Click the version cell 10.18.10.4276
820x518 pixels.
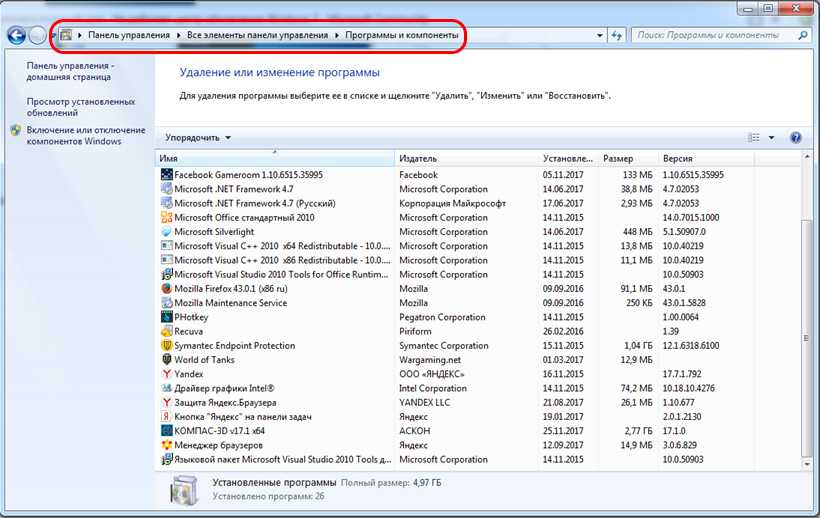[x=688, y=388]
